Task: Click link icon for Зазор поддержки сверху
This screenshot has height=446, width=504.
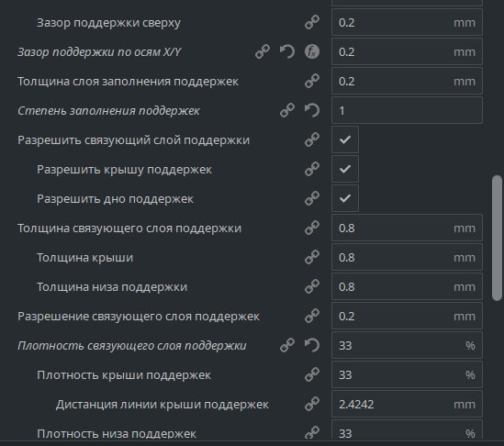Action: point(312,23)
